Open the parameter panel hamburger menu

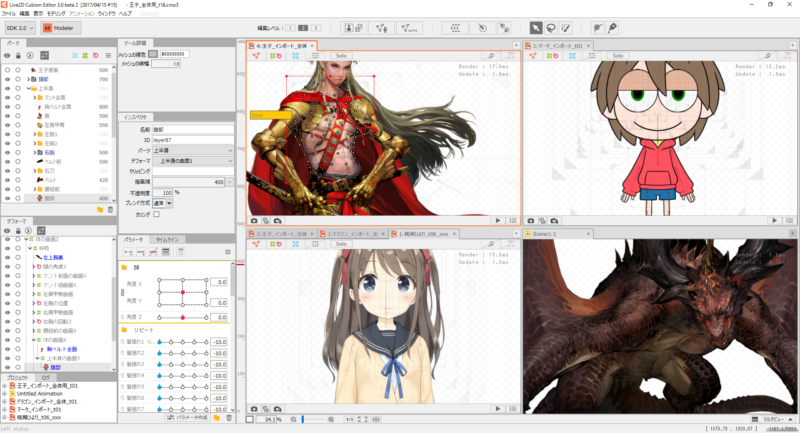point(228,252)
